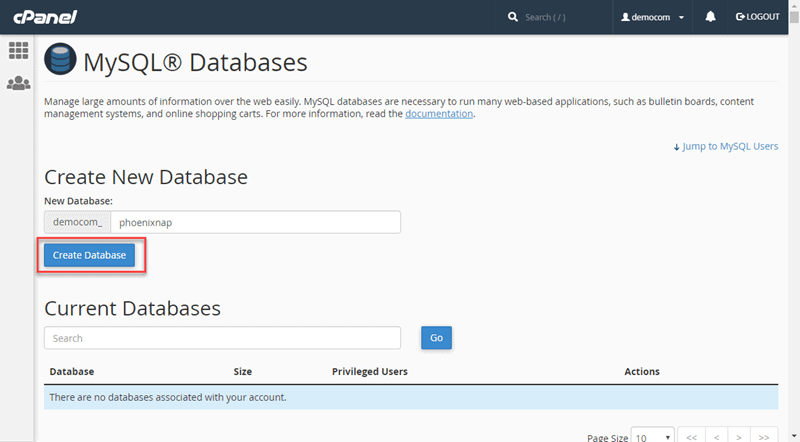Open the documentation link
Viewport: 800px width, 442px height.
439,114
